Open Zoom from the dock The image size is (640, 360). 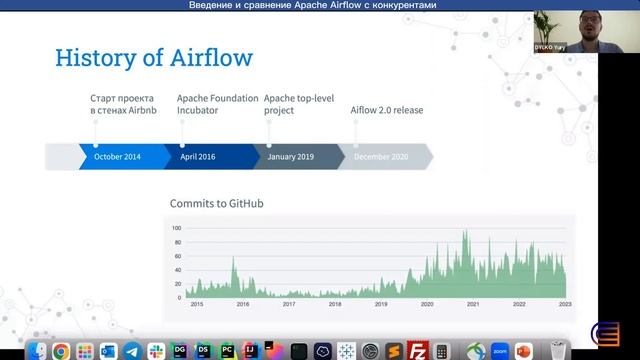(x=500, y=351)
